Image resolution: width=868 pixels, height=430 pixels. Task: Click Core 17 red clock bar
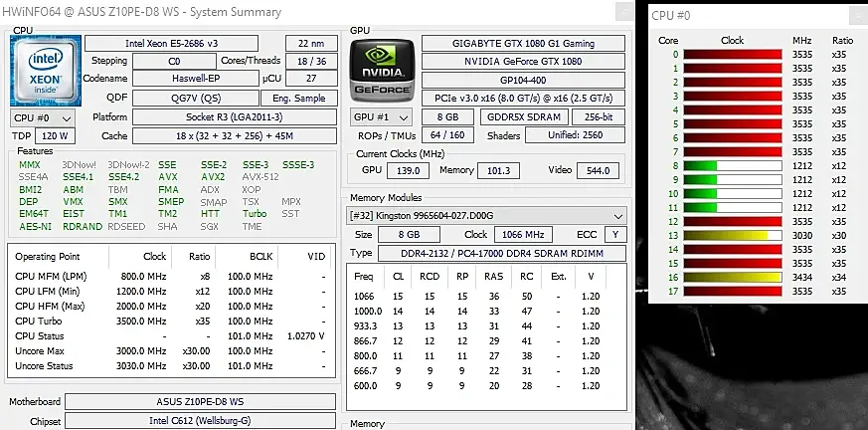733,291
